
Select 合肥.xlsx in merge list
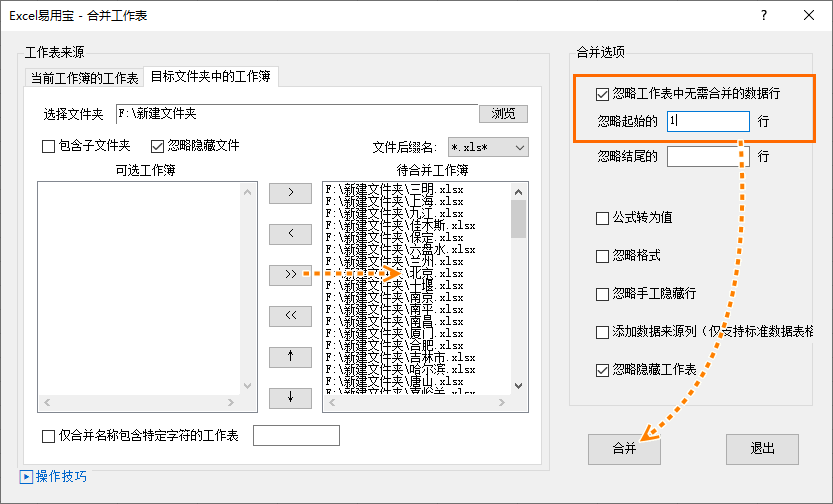[x=394, y=345]
